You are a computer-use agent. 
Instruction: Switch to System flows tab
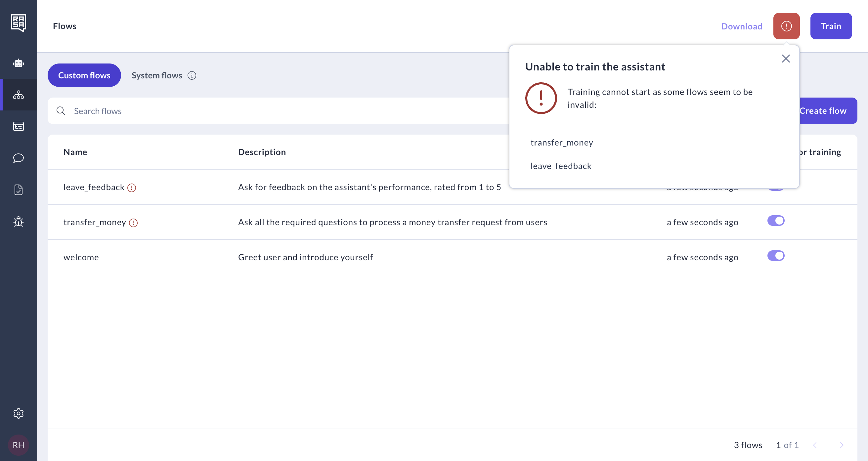tap(157, 75)
